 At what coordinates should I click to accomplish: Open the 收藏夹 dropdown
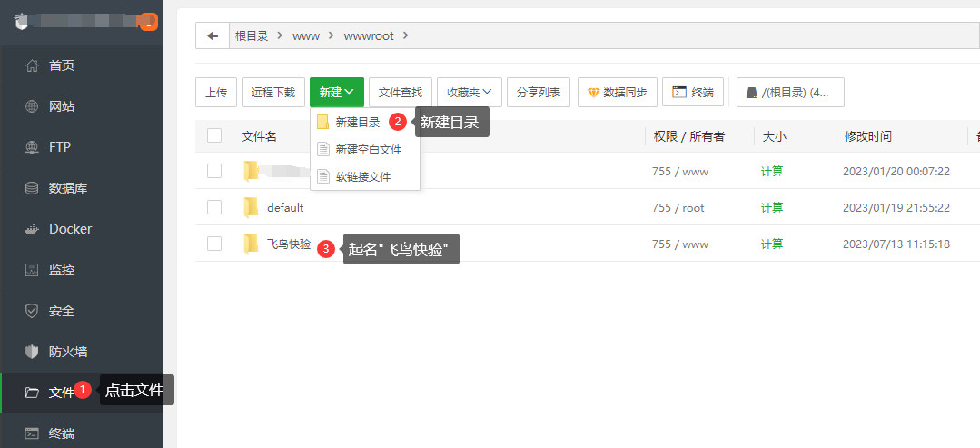tap(469, 92)
